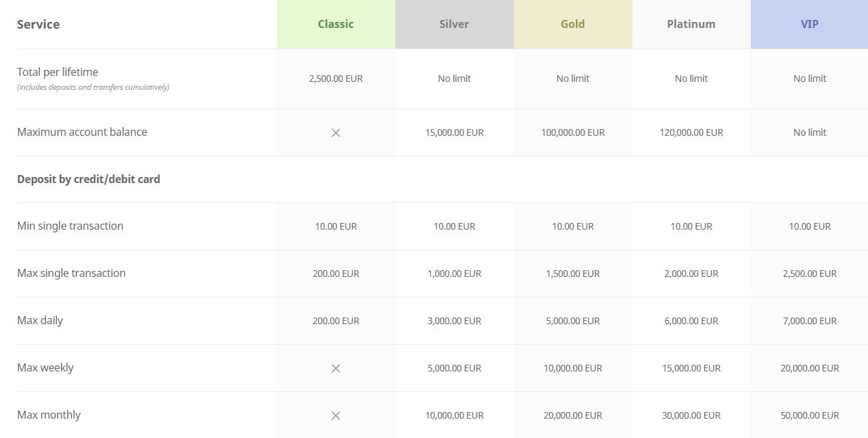Click the X icon in Classic Max weekly
The width and height of the screenshot is (868, 438).
(335, 368)
